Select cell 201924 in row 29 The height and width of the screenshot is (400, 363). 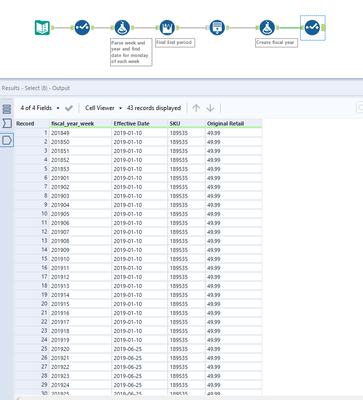[80, 385]
